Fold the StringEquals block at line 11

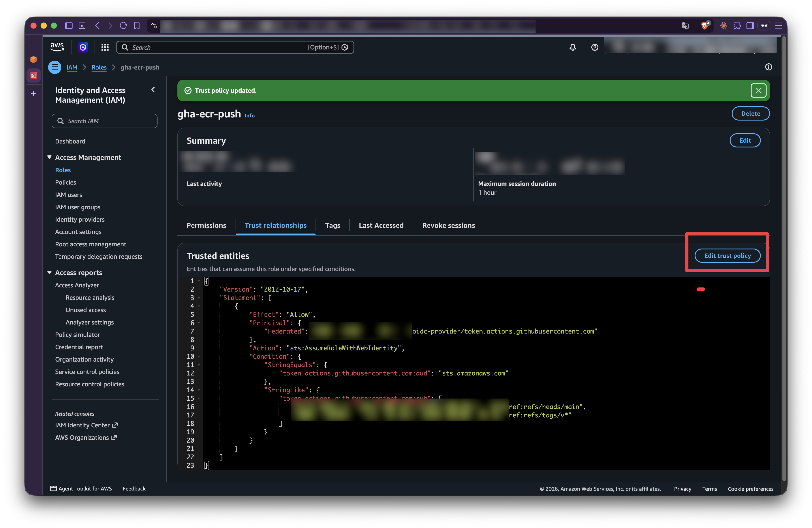coord(199,365)
